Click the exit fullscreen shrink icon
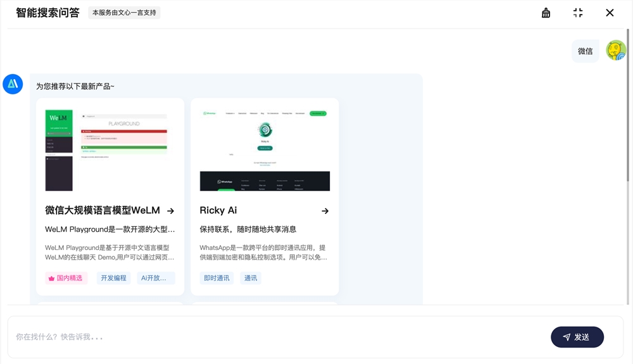The image size is (633, 364). [578, 13]
